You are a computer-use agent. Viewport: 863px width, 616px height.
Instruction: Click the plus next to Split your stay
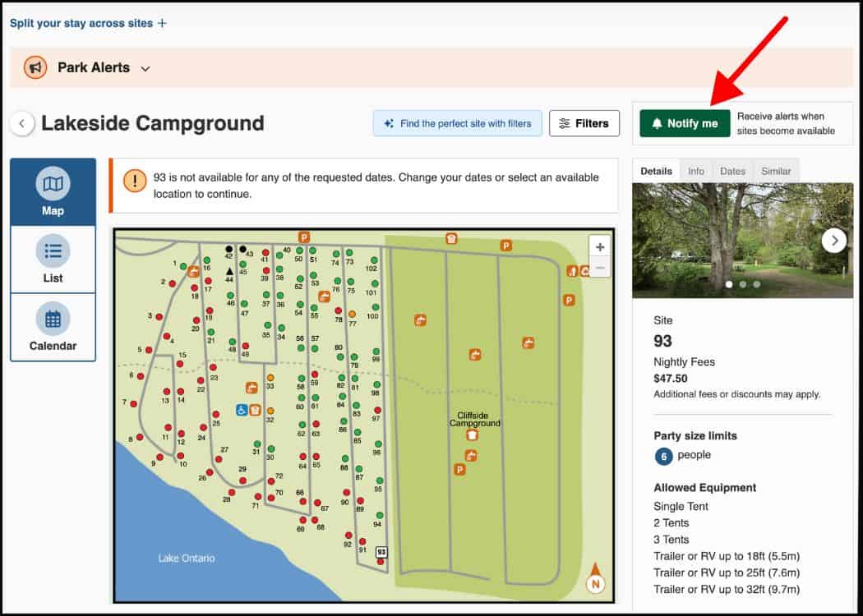(162, 23)
